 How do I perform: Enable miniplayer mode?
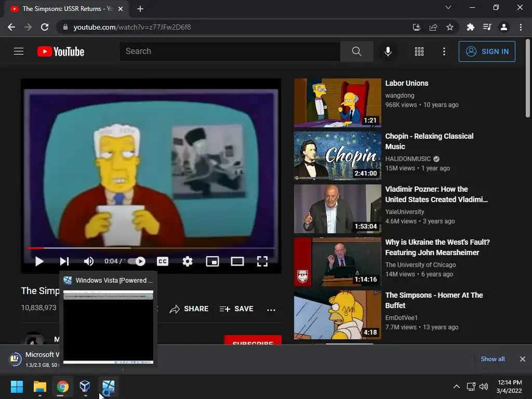[x=212, y=261]
